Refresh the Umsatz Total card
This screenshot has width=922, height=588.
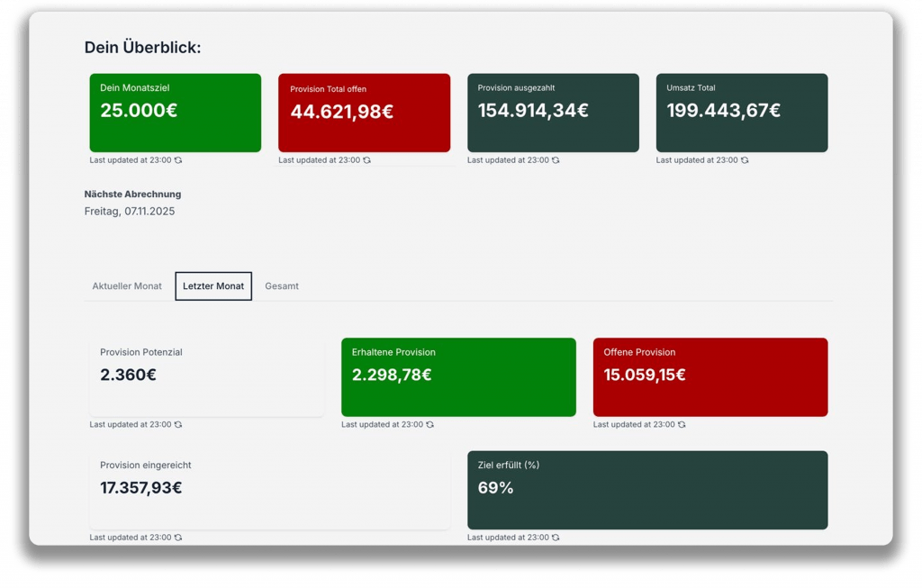click(x=745, y=160)
